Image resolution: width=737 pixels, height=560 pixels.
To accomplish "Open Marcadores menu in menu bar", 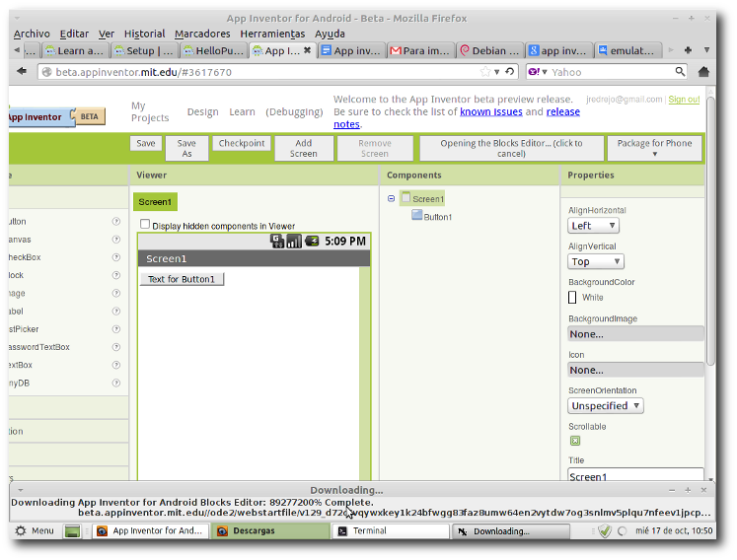I will tap(202, 34).
